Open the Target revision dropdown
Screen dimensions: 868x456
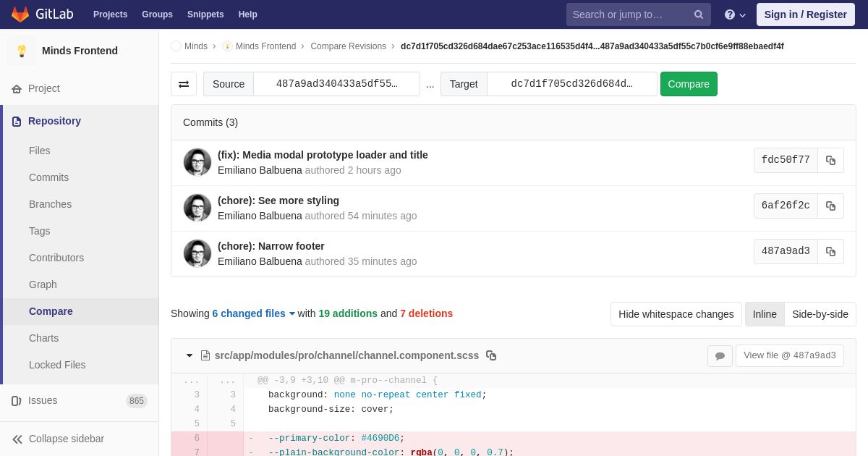click(571, 84)
